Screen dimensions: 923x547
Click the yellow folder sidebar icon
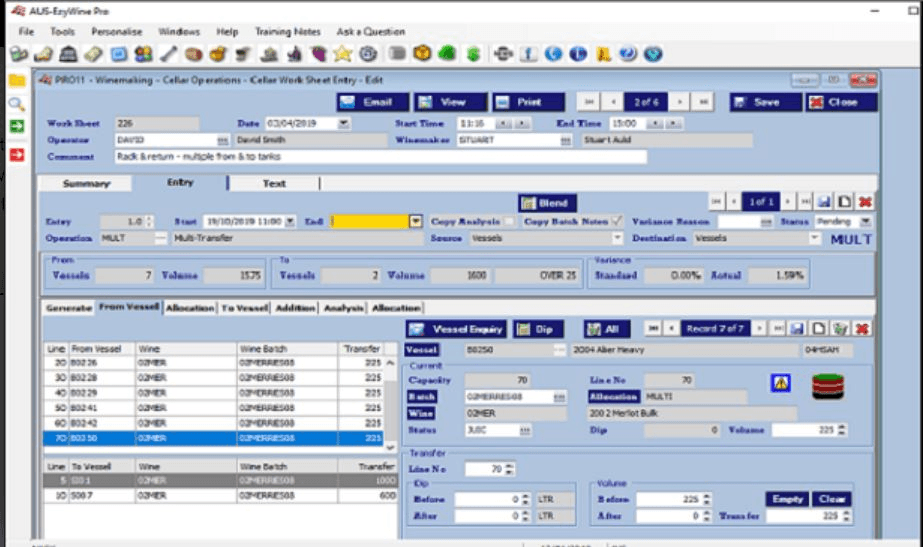tap(17, 81)
